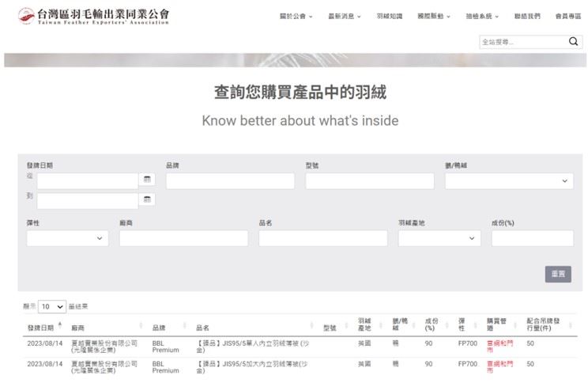Click BBL Premium brand in 單人 row
The height and width of the screenshot is (383, 588).
165,346
